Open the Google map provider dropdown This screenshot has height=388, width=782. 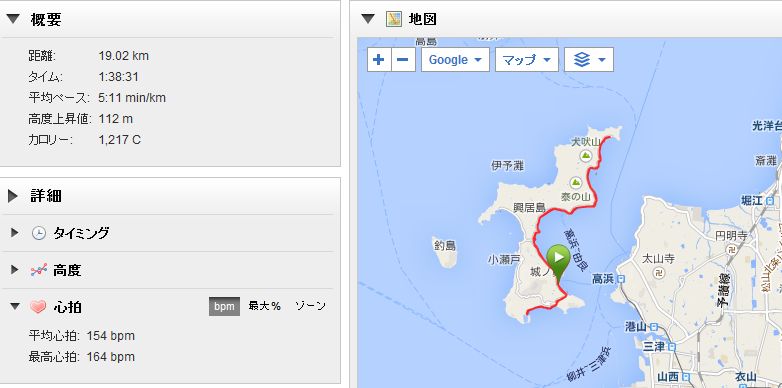pyautogui.click(x=455, y=60)
